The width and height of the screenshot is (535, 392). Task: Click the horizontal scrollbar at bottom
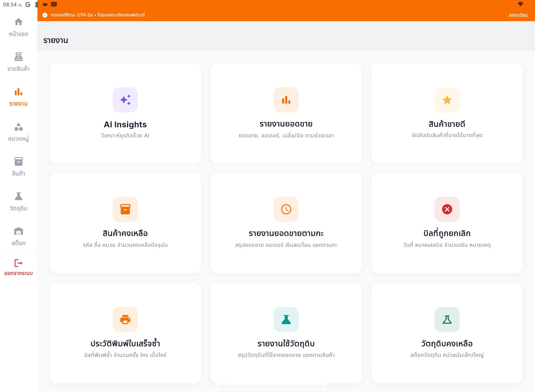pyautogui.click(x=270, y=386)
